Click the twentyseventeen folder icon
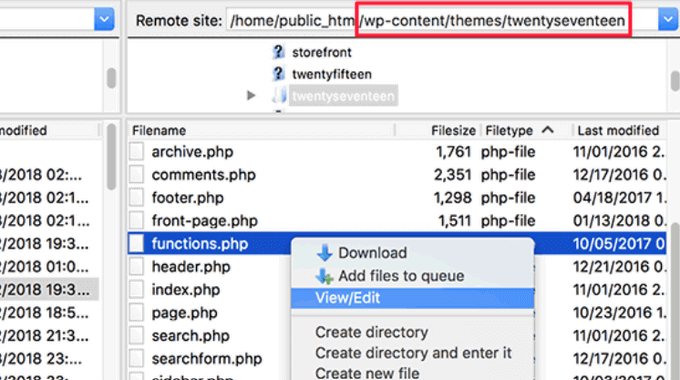Screen dimensions: 680x380 click(279, 95)
